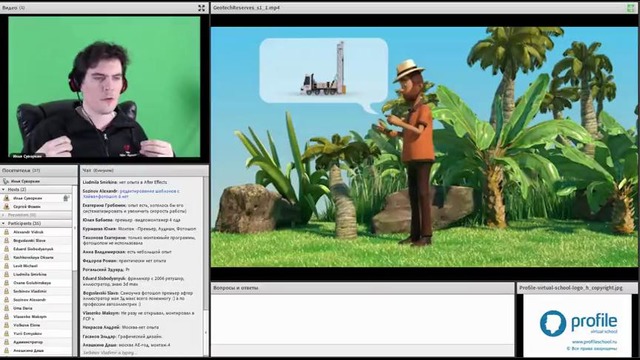Click the user icon beside Alexandr Vidruk

coord(7,232)
